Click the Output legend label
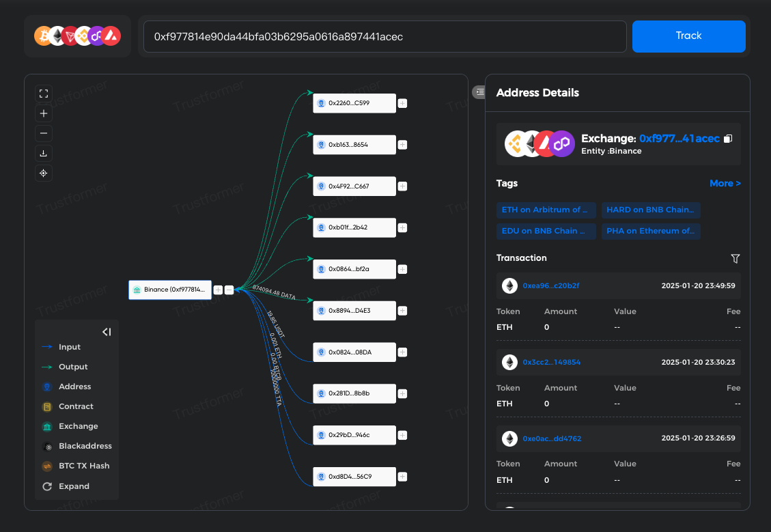Image resolution: width=771 pixels, height=532 pixels. tap(73, 367)
